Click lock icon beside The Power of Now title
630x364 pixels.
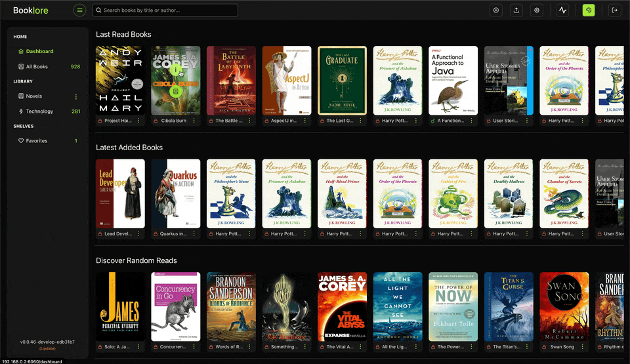[x=432, y=347]
